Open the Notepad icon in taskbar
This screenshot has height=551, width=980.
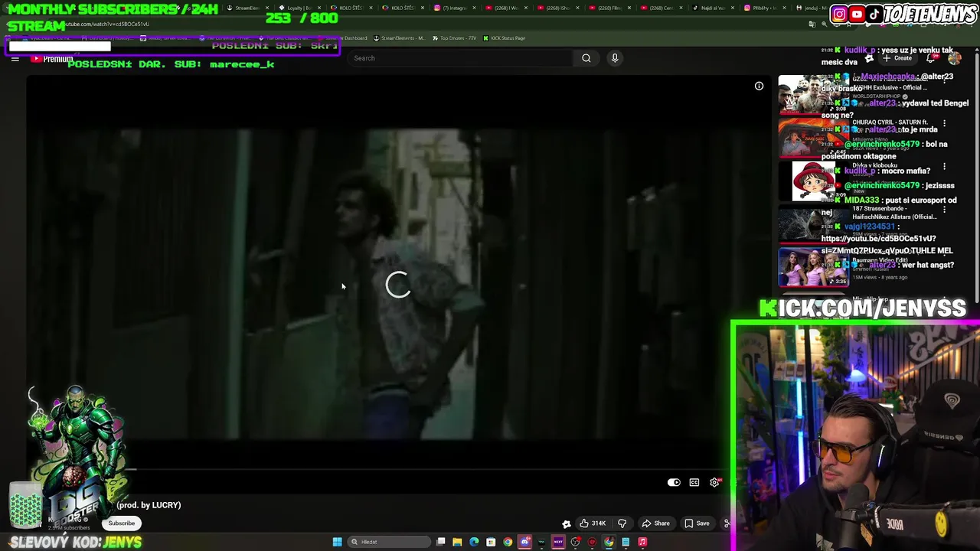[626, 542]
